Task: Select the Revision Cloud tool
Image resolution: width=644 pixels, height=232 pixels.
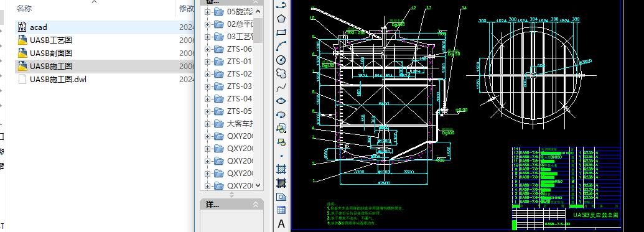Action: pos(281,73)
